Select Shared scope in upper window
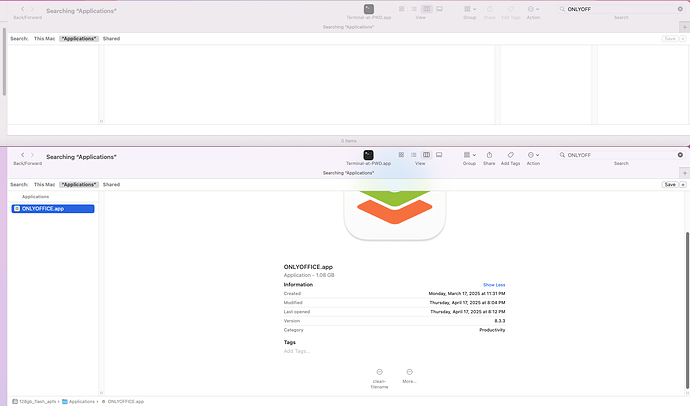 [111, 39]
